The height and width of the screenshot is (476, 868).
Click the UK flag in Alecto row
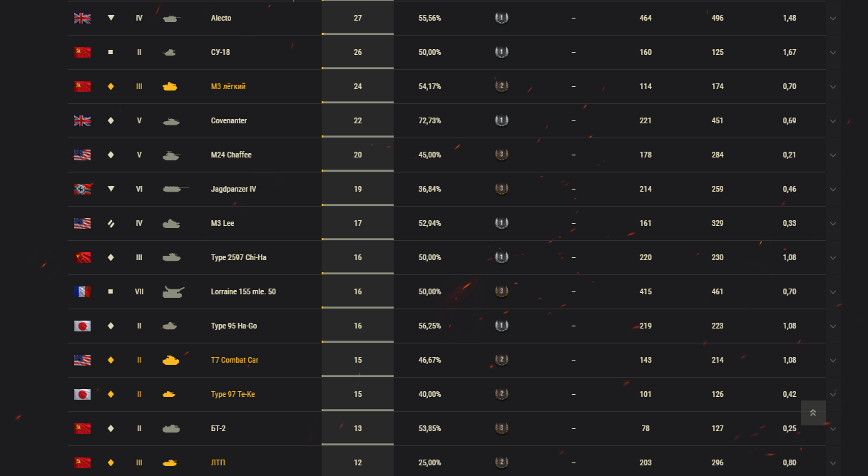tap(82, 18)
